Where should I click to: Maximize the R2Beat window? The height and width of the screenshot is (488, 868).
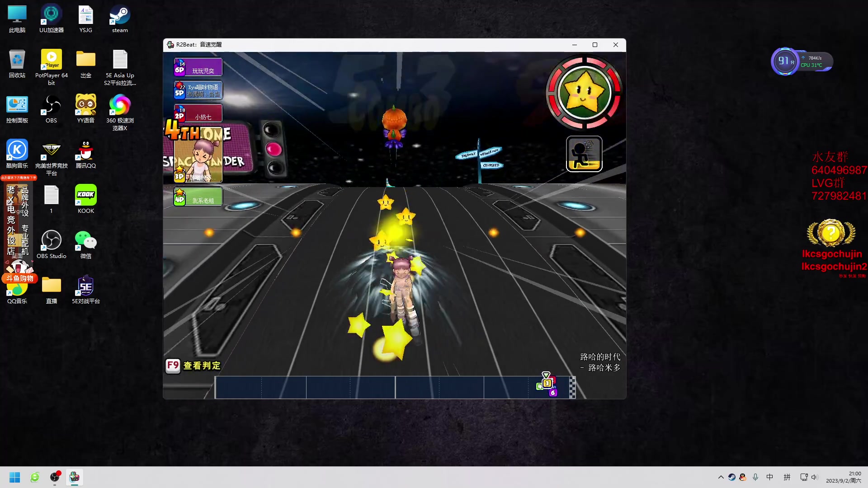(595, 45)
